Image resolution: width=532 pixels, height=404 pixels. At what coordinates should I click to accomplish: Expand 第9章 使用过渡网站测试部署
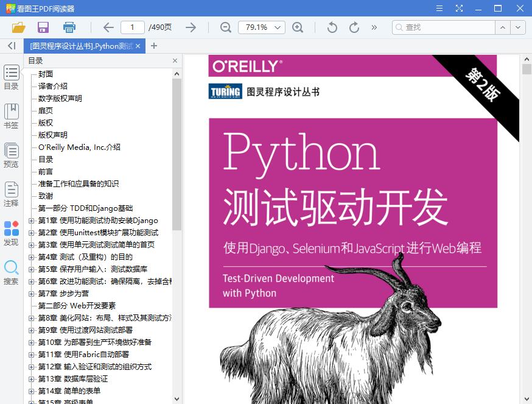coord(31,331)
